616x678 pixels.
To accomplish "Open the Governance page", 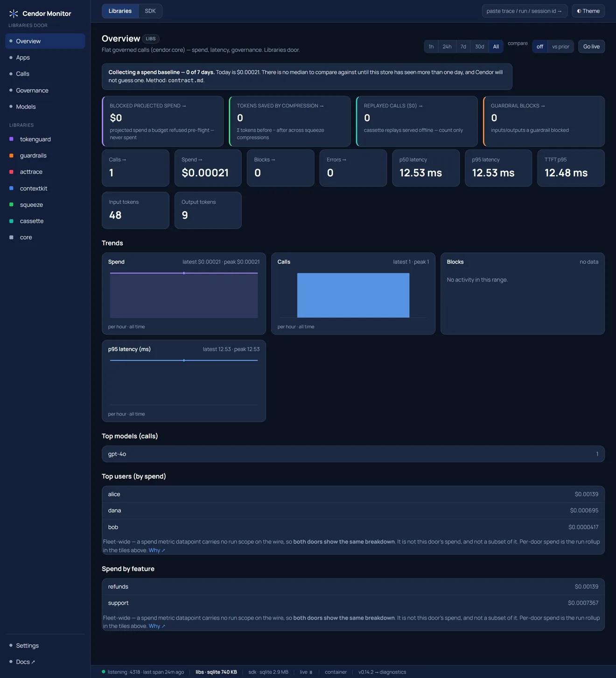I will click(45, 90).
